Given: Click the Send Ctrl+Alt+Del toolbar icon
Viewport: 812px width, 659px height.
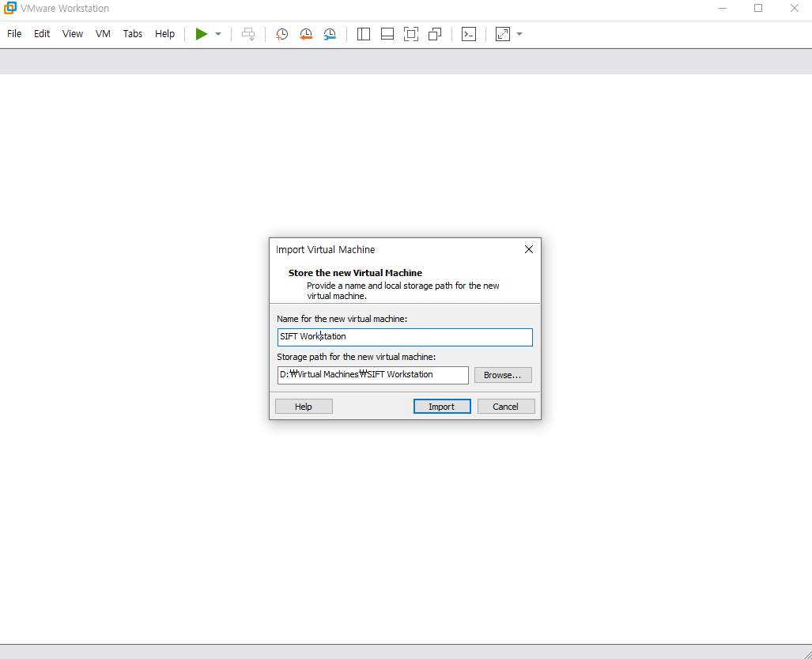Looking at the screenshot, I should click(x=248, y=34).
